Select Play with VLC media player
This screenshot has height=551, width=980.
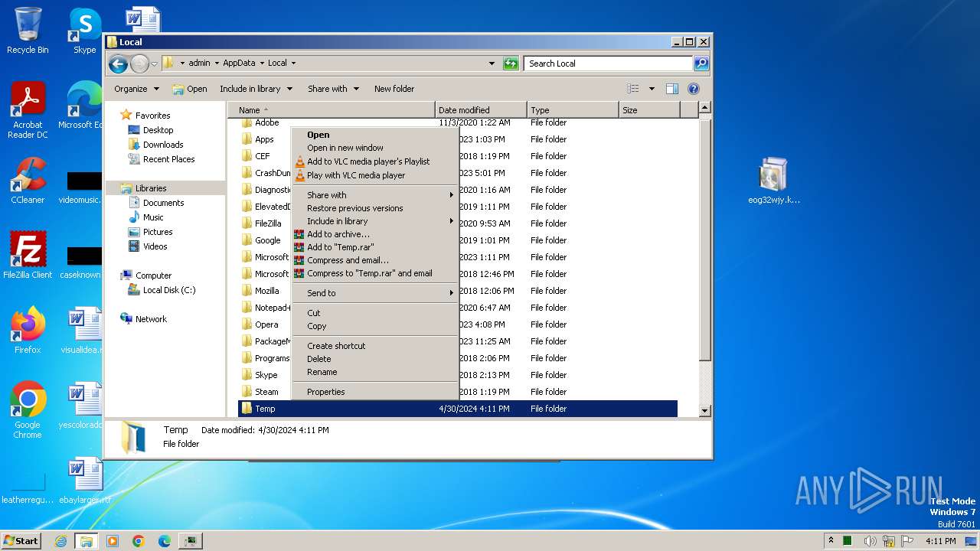coord(375,175)
